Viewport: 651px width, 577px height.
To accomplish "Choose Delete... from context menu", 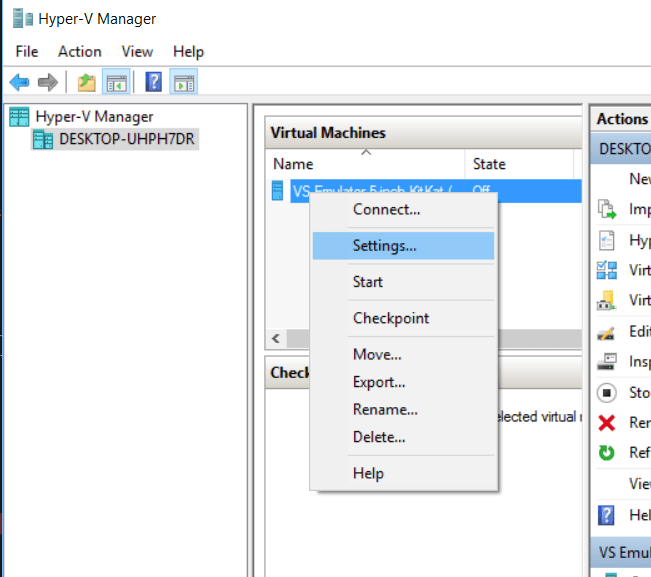I will pos(403,437).
